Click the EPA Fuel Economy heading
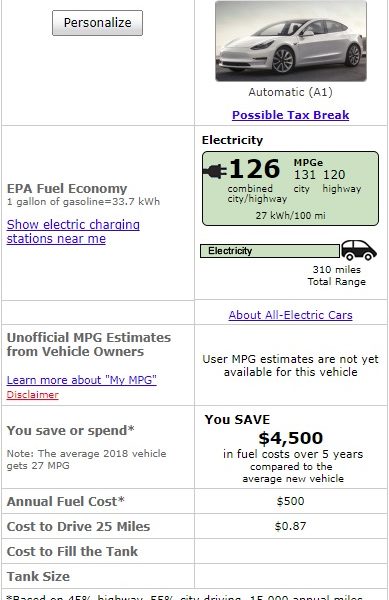 pos(67,189)
